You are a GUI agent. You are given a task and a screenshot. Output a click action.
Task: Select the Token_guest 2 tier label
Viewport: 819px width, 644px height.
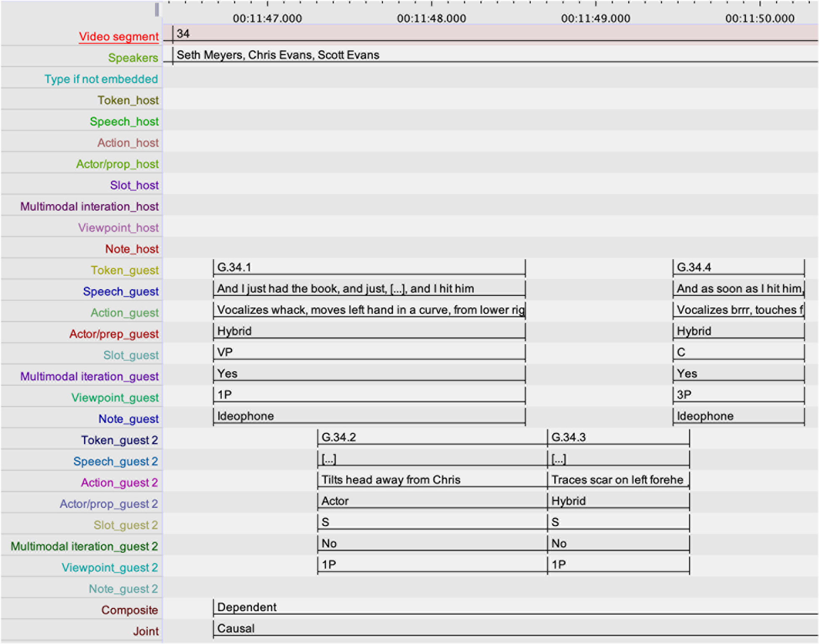(x=119, y=440)
